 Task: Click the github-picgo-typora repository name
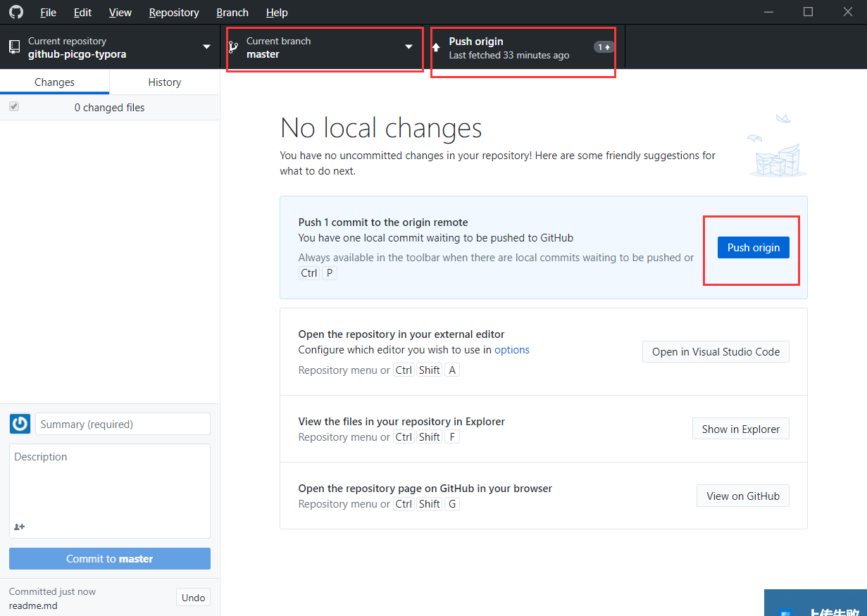(77, 54)
